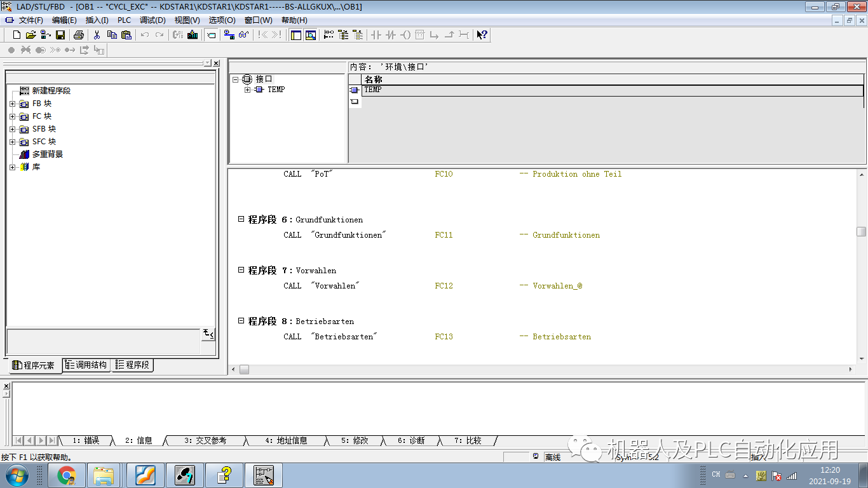Switch to the 程序段 tab
Screen dimensions: 868x488
tap(133, 365)
